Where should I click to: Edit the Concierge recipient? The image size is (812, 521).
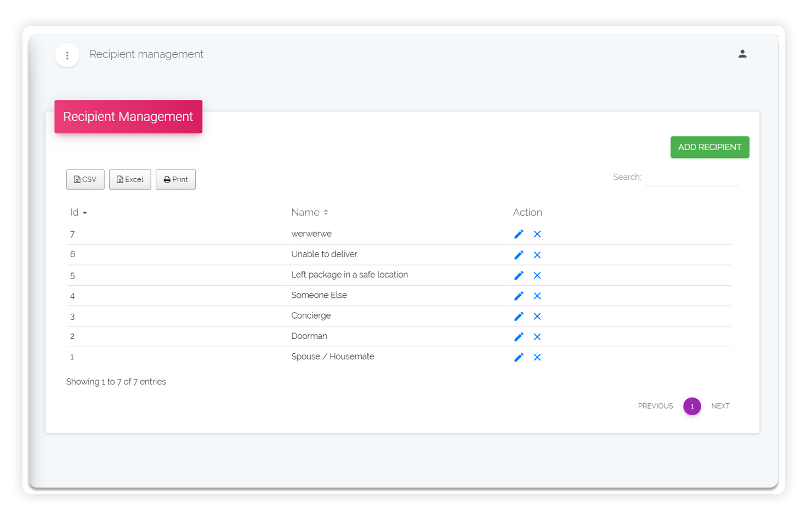point(519,316)
